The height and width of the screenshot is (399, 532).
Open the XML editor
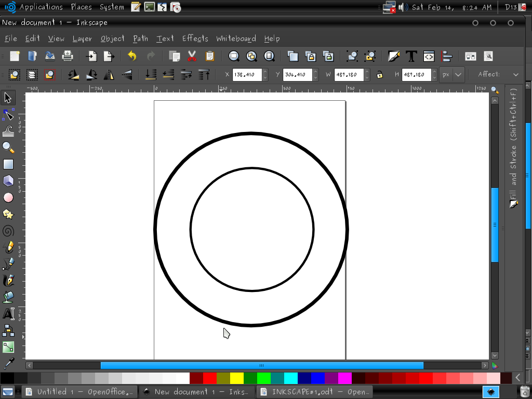[429, 56]
